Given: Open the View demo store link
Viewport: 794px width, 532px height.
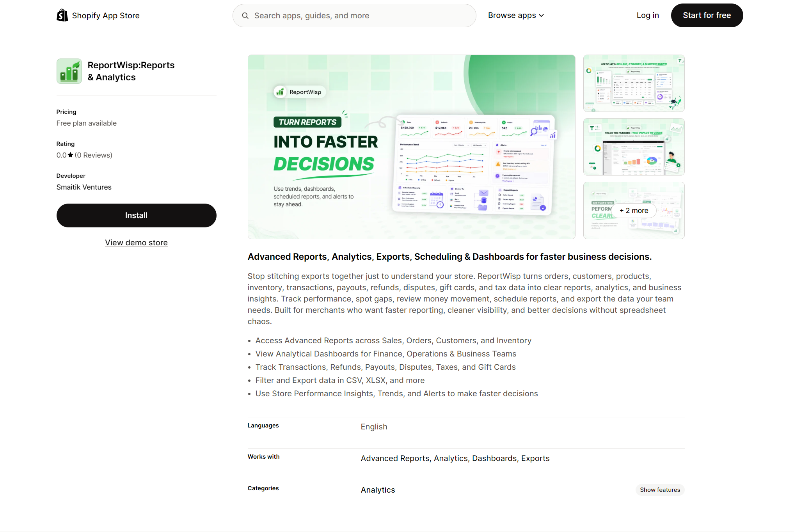Looking at the screenshot, I should click(136, 243).
